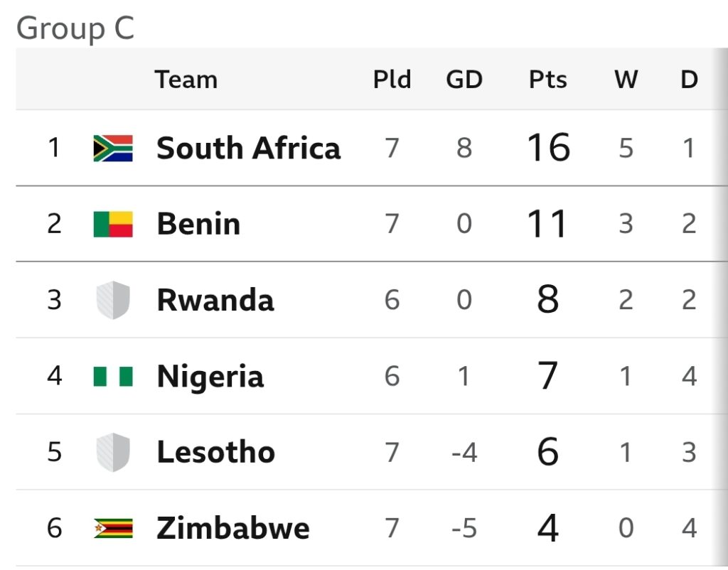Click Lesotho's grey shield placeholder icon
The width and height of the screenshot is (728, 570).
pos(113,452)
